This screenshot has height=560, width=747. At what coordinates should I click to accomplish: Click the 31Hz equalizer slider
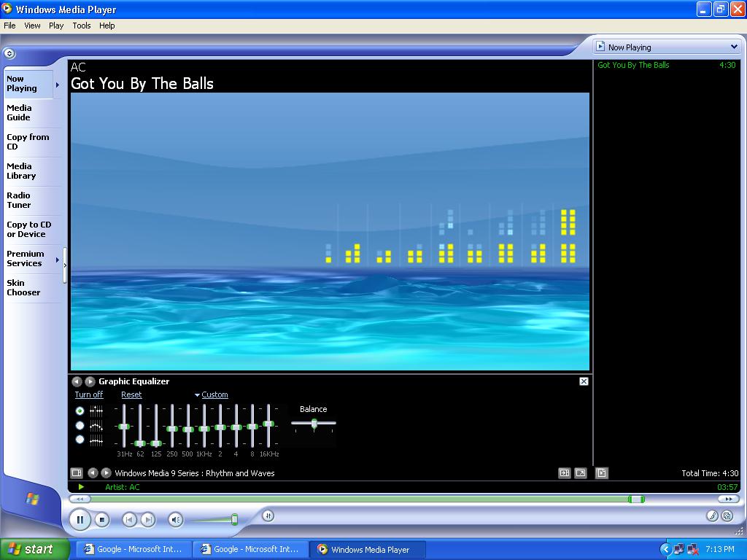point(124,426)
